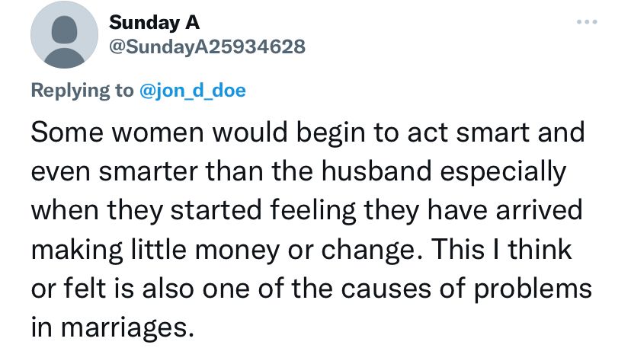
Task: Click the @SundayA25934628 handle
Action: pyautogui.click(x=207, y=46)
